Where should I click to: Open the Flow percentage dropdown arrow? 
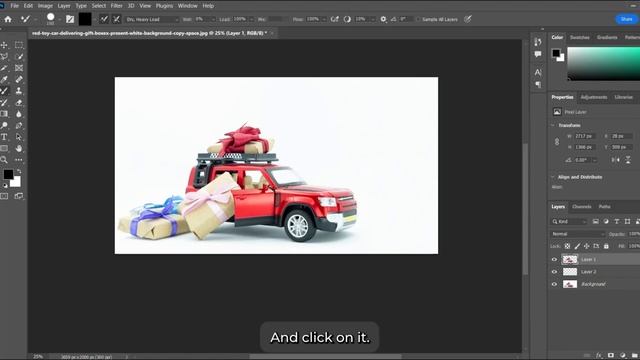click(x=324, y=19)
